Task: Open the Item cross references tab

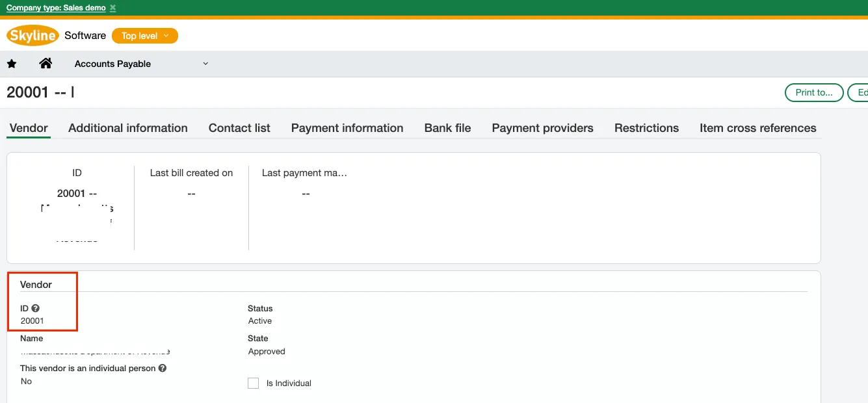Action: pyautogui.click(x=758, y=128)
